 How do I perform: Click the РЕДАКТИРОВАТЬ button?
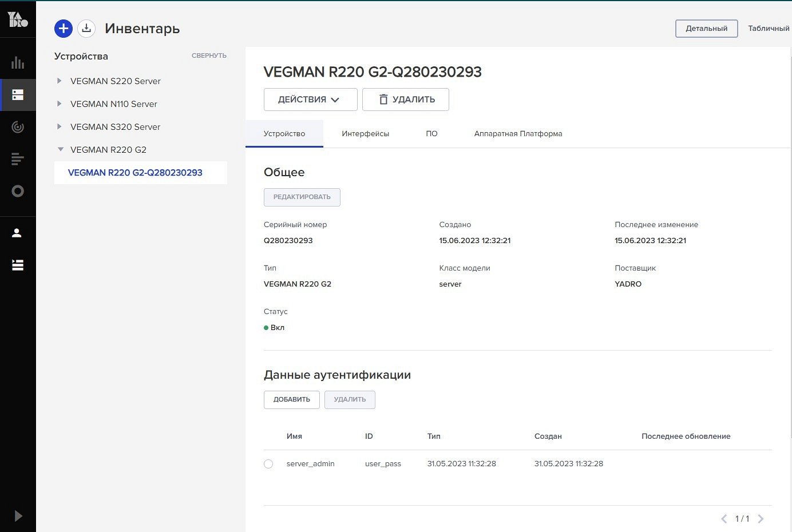pyautogui.click(x=302, y=197)
